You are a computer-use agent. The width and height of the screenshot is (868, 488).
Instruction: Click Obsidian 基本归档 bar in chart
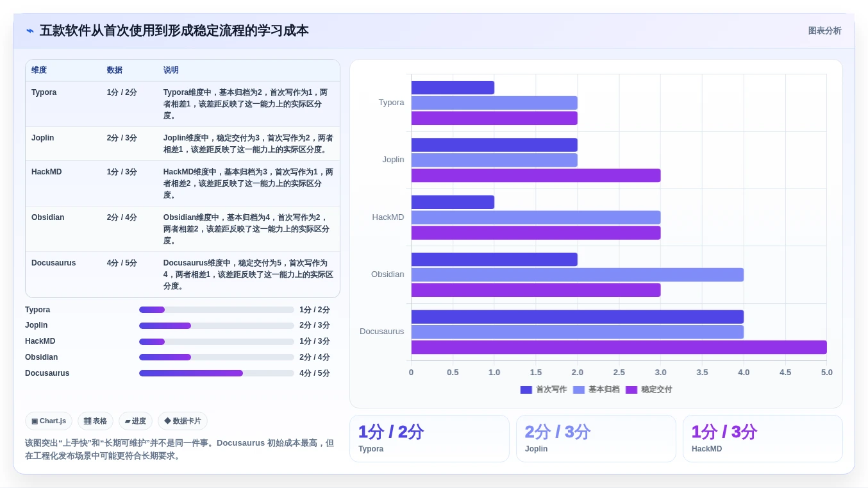pyautogui.click(x=577, y=274)
